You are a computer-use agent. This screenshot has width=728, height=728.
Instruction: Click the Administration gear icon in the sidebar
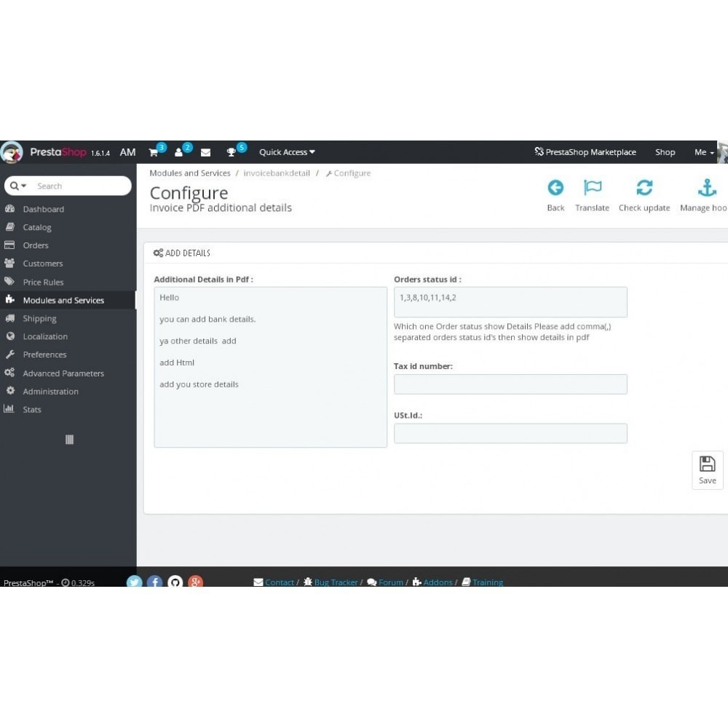pyautogui.click(x=10, y=390)
